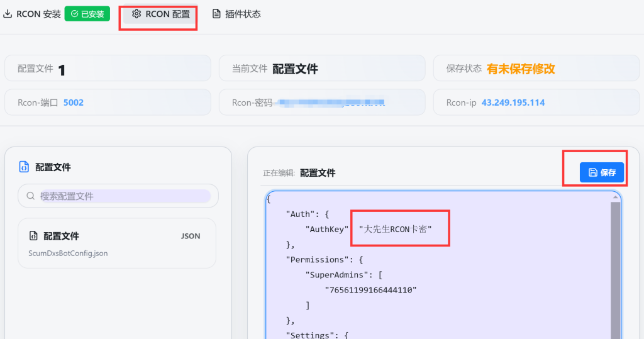Open the 插件状态 tab
Screen dimensions: 644x339
pos(236,14)
